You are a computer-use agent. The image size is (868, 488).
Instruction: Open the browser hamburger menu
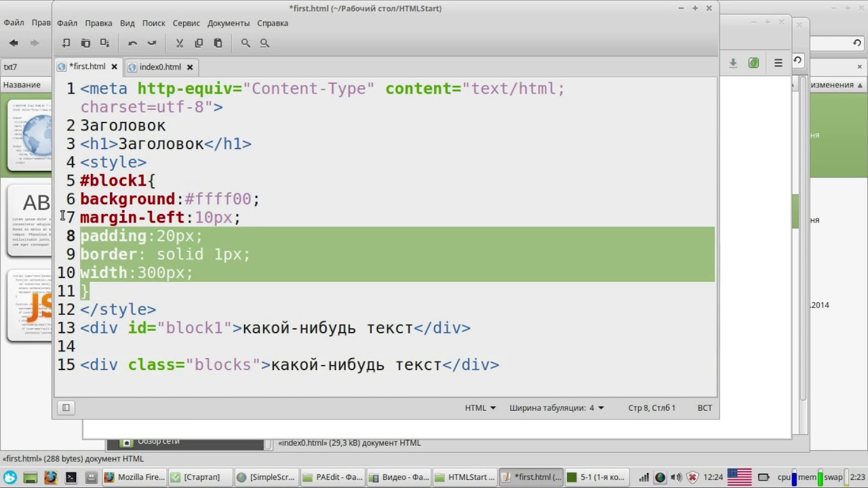(x=778, y=63)
